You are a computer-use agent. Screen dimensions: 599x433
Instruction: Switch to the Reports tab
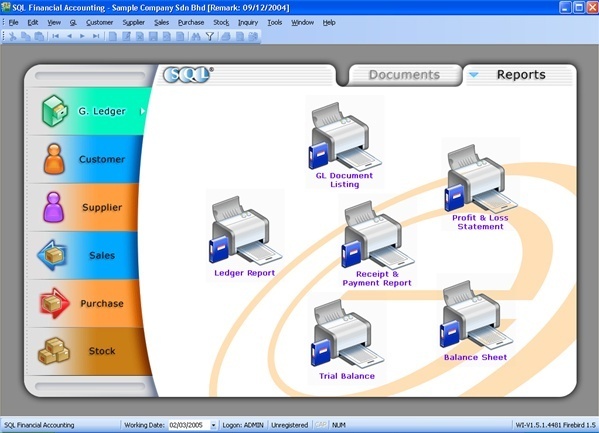click(x=521, y=75)
